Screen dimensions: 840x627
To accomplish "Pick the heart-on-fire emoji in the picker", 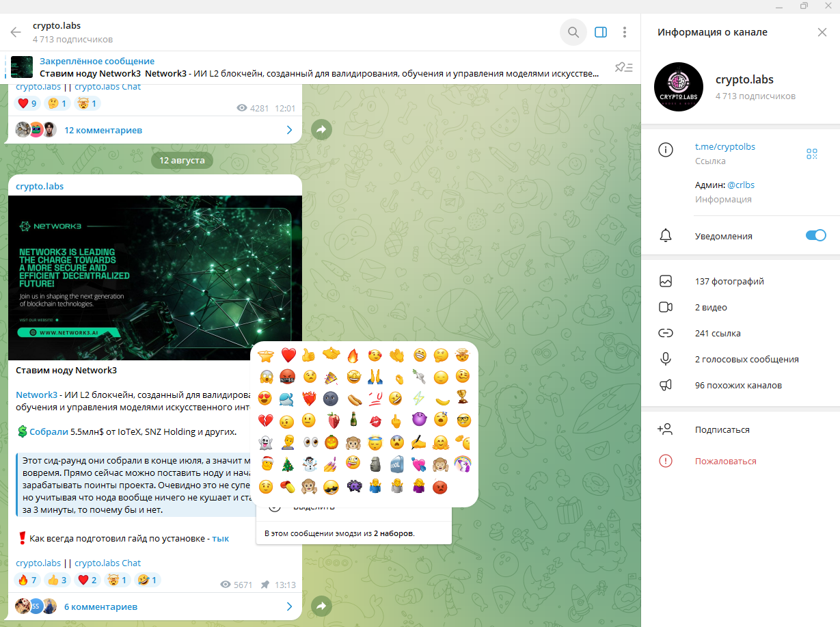I will pos(310,399).
